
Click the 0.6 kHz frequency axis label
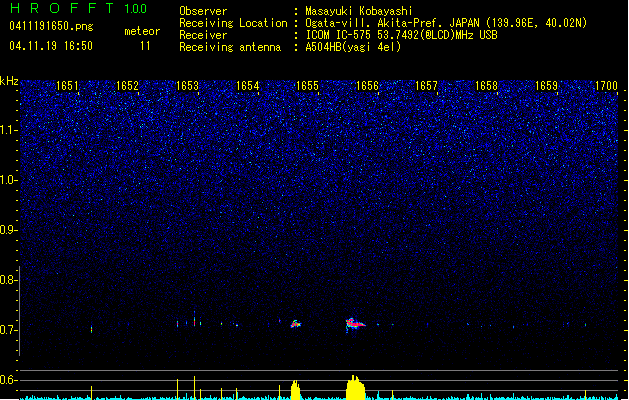click(x=8, y=380)
